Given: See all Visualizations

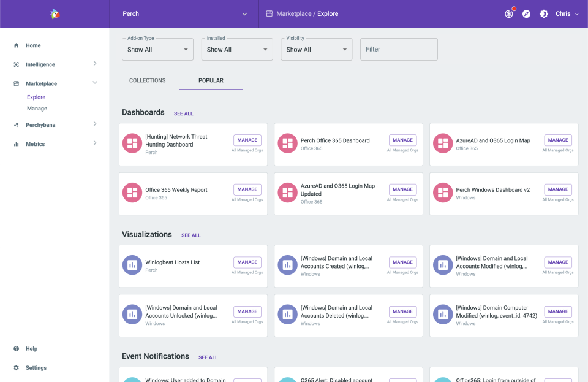Looking at the screenshot, I should (191, 235).
